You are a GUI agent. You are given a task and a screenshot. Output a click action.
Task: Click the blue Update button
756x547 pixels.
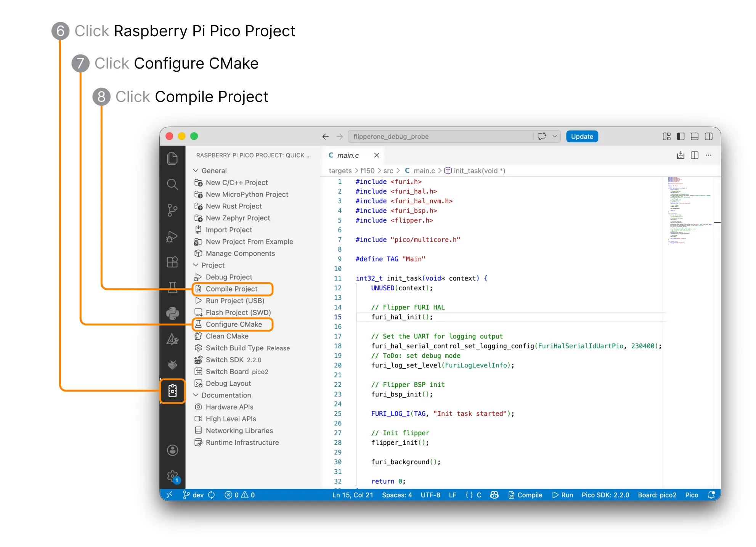coord(582,136)
